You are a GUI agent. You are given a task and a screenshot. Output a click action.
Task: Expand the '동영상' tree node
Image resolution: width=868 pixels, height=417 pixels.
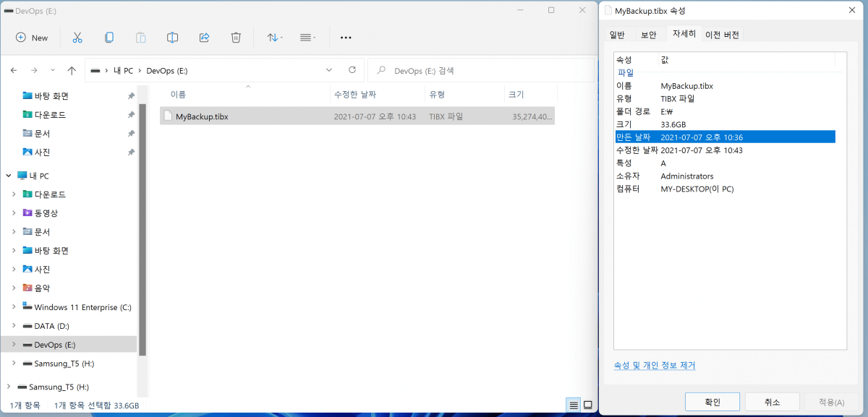pyautogui.click(x=14, y=213)
